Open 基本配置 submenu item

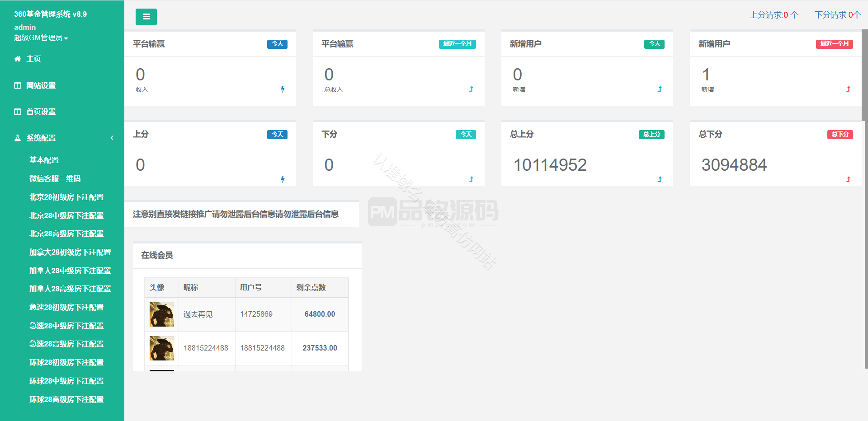pyautogui.click(x=44, y=160)
